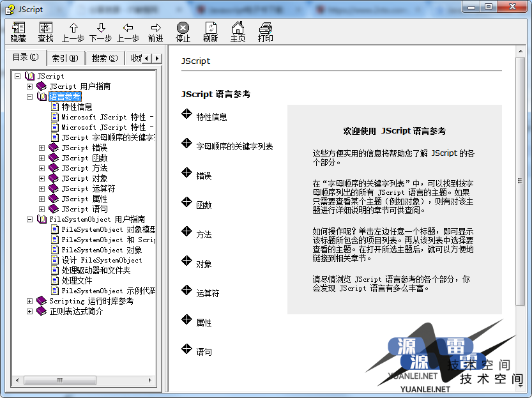Image resolution: width=532 pixels, height=398 pixels.
Task: Switch to the 目录 (C) tab
Action: click(26, 57)
